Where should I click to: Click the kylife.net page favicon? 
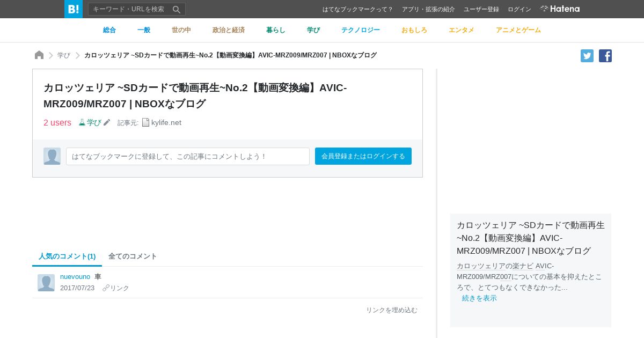[145, 122]
